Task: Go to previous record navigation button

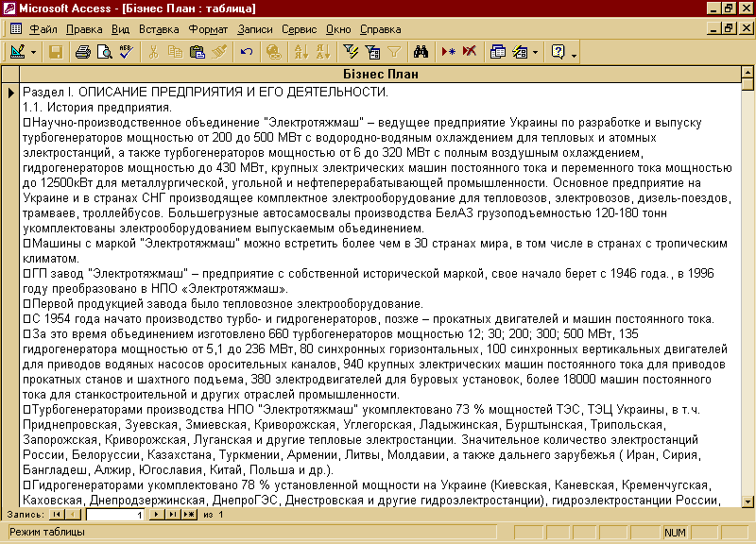Action: (x=74, y=515)
